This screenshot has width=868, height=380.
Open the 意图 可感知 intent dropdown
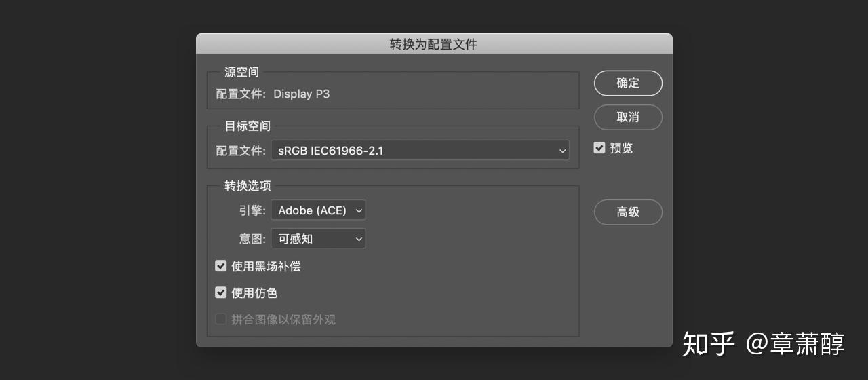318,239
